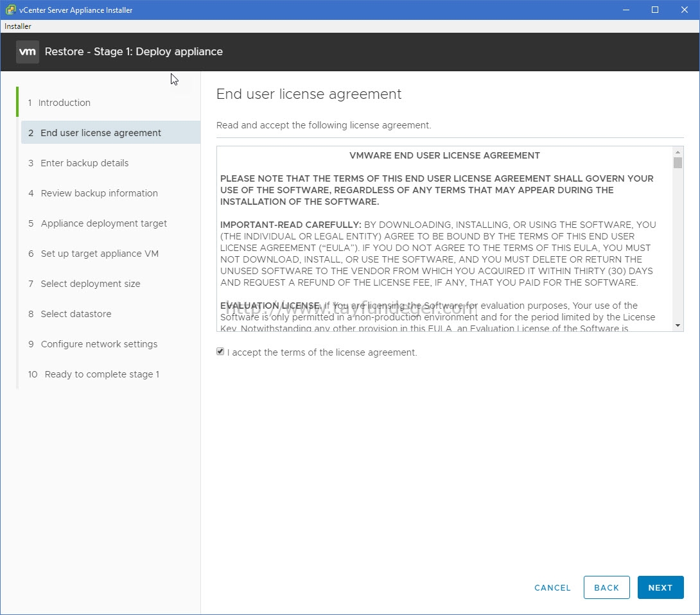Minimize the installer window
Screen dimensions: 700x615
[x=626, y=10]
